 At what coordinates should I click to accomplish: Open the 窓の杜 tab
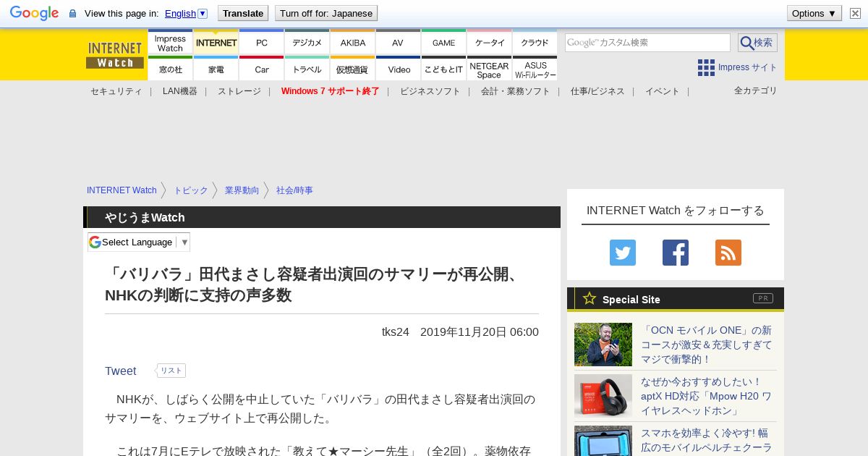pyautogui.click(x=170, y=69)
